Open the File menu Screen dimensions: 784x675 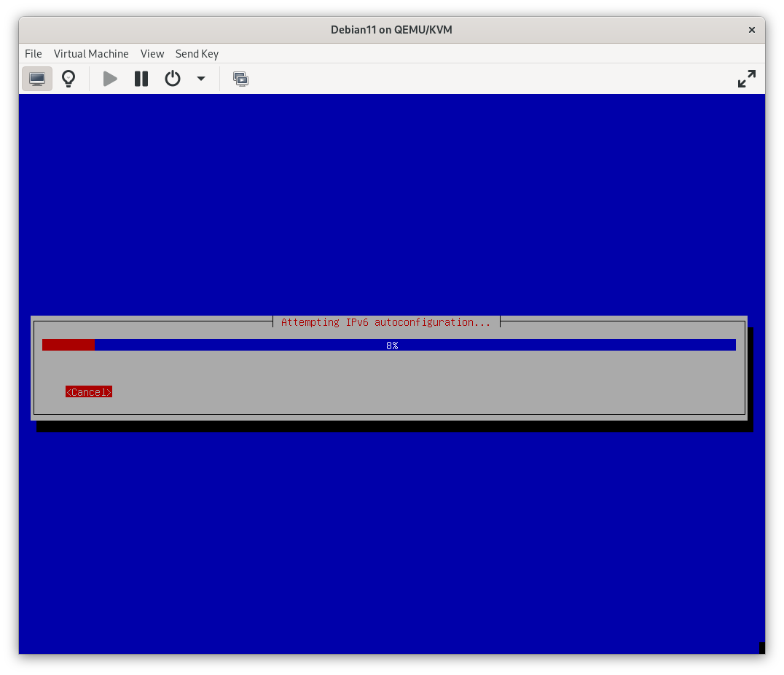coord(33,53)
